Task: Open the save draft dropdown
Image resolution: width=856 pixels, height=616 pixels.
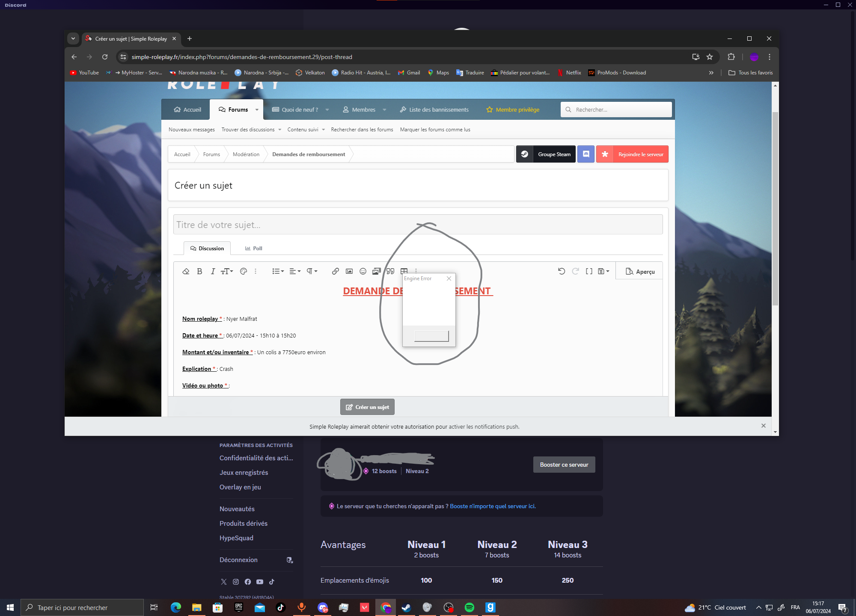Action: (x=603, y=271)
